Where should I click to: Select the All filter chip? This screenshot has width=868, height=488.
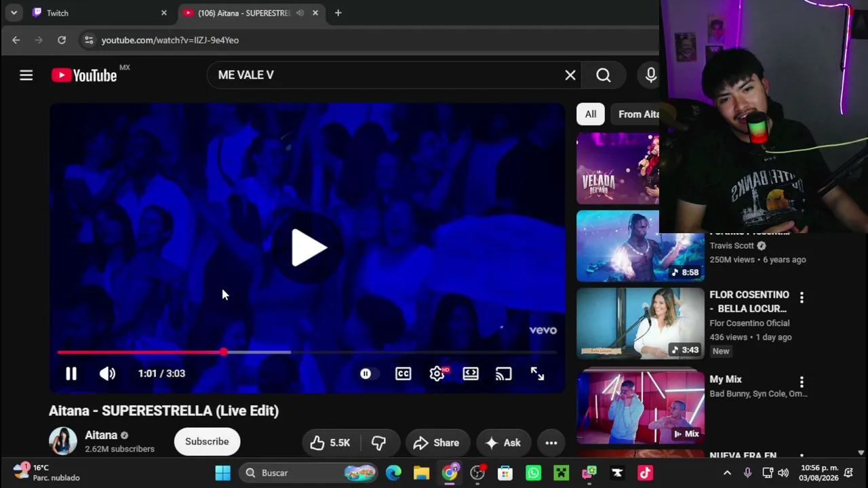tap(591, 115)
